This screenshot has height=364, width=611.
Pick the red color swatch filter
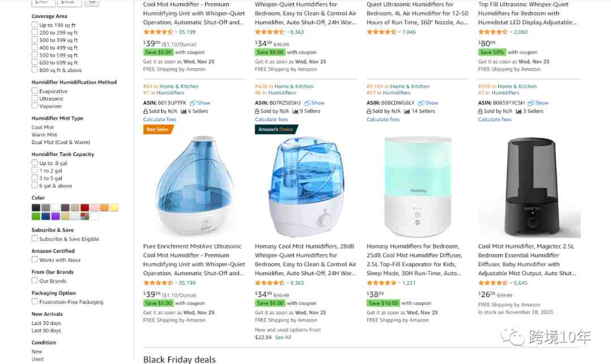(84, 207)
